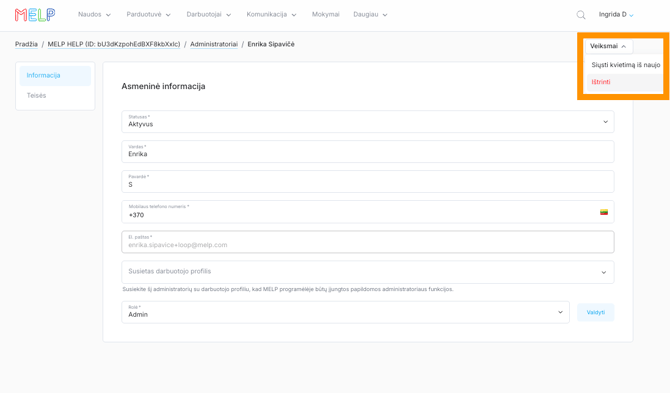Open the Parduotuvė menu

(x=148, y=15)
